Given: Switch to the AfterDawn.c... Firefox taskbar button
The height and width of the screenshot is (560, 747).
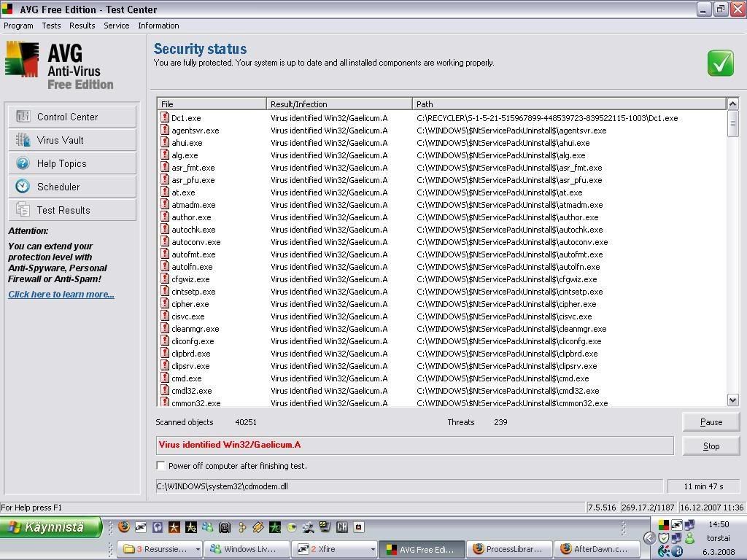Looking at the screenshot, I should point(597,549).
